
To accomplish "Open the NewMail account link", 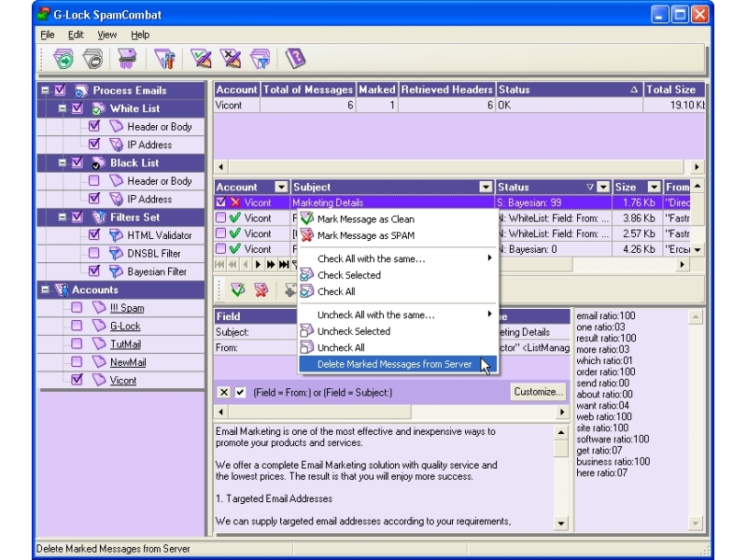I will (128, 362).
